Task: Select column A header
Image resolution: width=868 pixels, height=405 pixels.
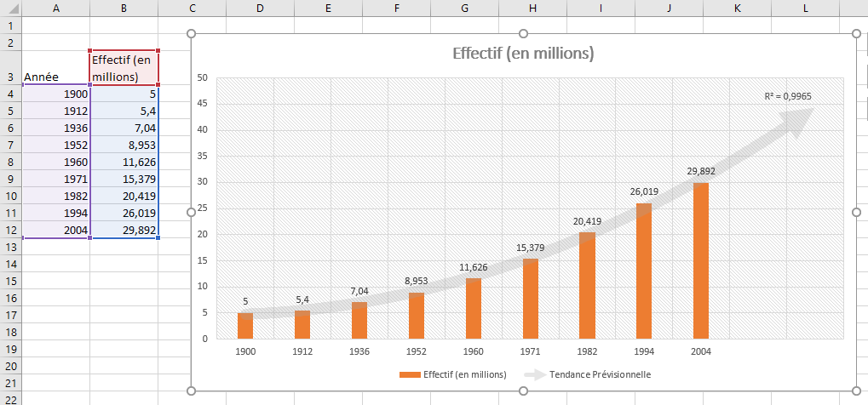Action: (56, 8)
